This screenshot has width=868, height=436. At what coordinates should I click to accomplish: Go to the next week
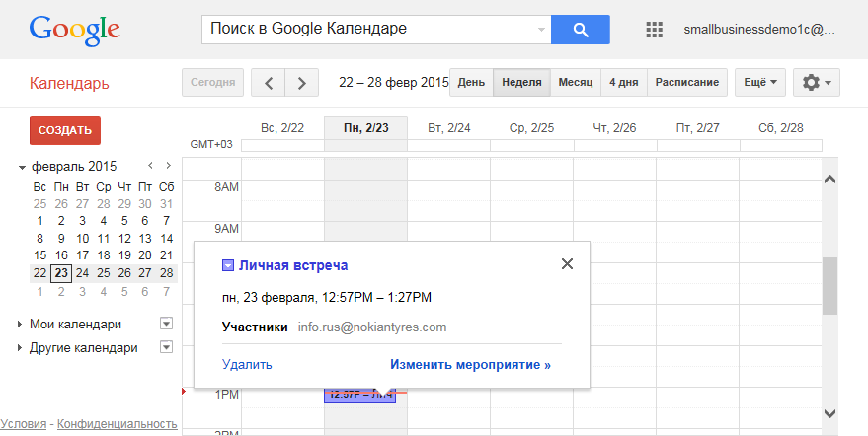click(x=302, y=82)
